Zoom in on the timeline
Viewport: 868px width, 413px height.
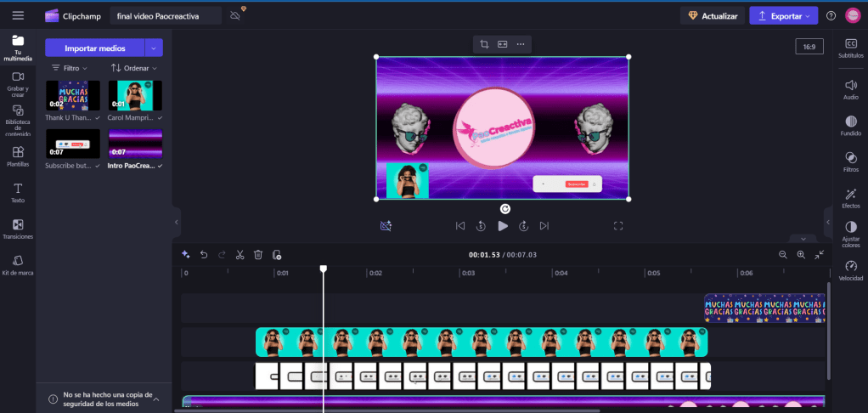[x=801, y=254]
